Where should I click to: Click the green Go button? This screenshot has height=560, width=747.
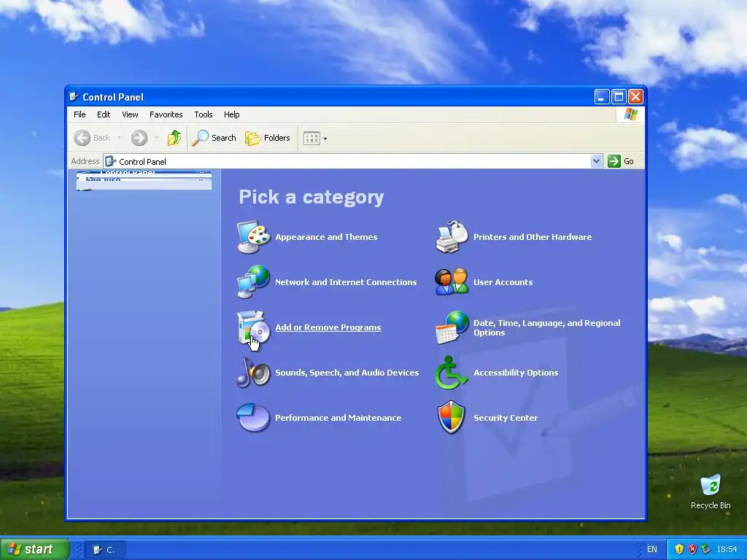click(x=621, y=161)
